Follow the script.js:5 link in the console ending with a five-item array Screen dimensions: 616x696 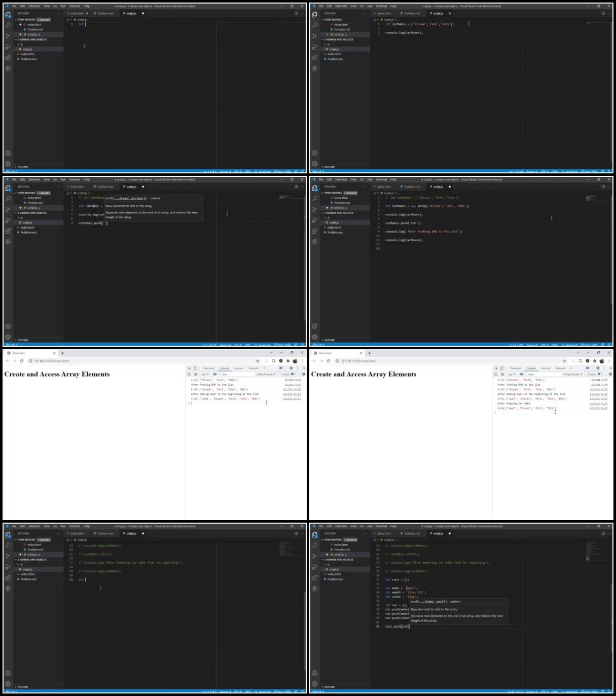[293, 380]
